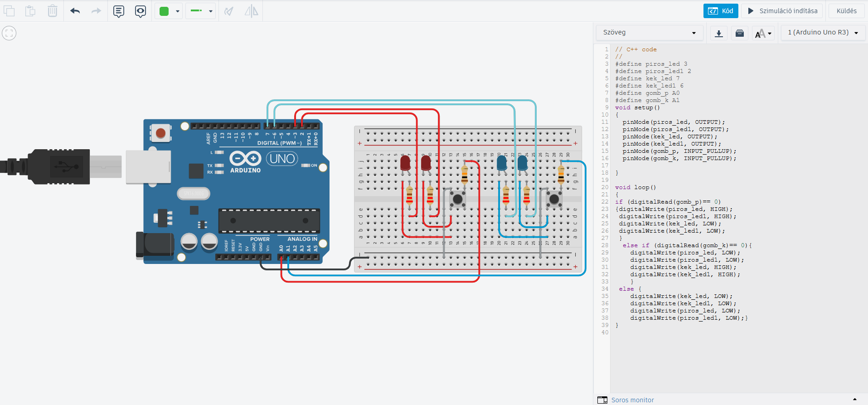Viewport: 868px width, 405px height.
Task: Open the notes tool icon
Action: [x=119, y=11]
